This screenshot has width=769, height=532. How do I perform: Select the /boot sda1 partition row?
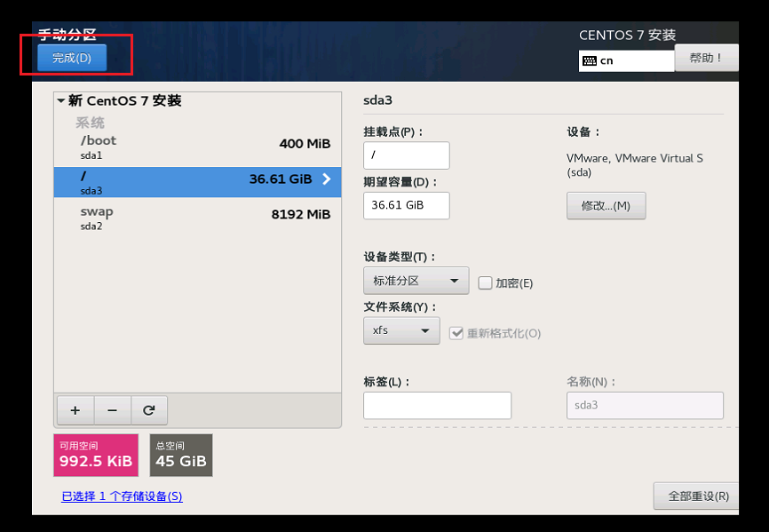[198, 147]
